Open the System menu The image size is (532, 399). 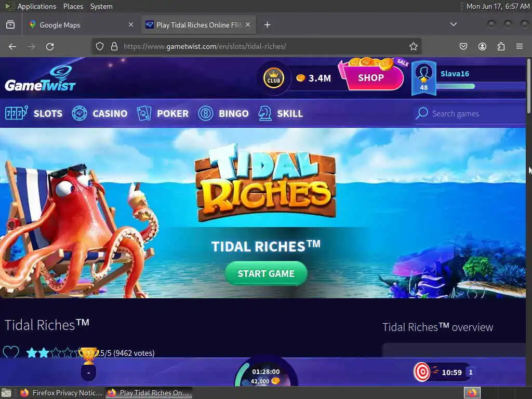101,6
